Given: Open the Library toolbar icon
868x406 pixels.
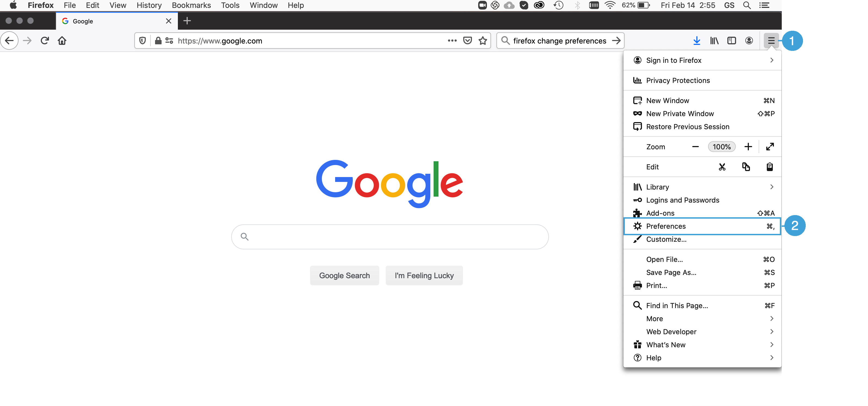Looking at the screenshot, I should tap(714, 41).
